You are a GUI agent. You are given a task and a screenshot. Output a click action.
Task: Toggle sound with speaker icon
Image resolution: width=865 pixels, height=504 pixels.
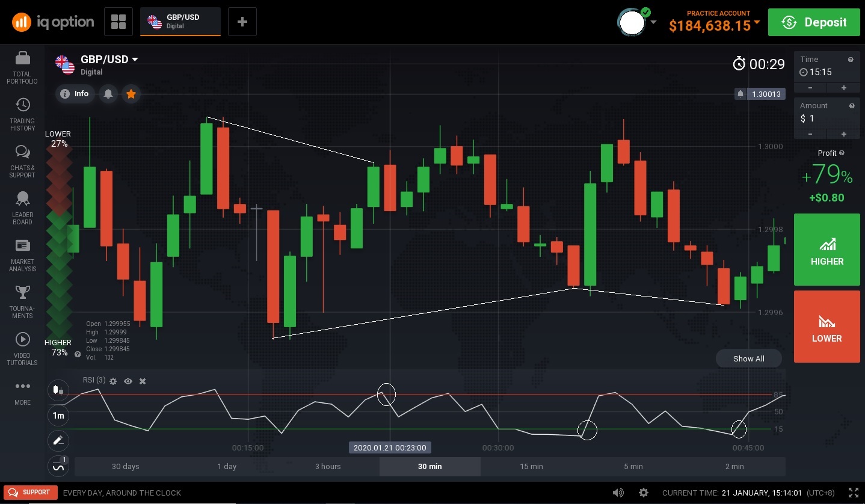pyautogui.click(x=618, y=493)
